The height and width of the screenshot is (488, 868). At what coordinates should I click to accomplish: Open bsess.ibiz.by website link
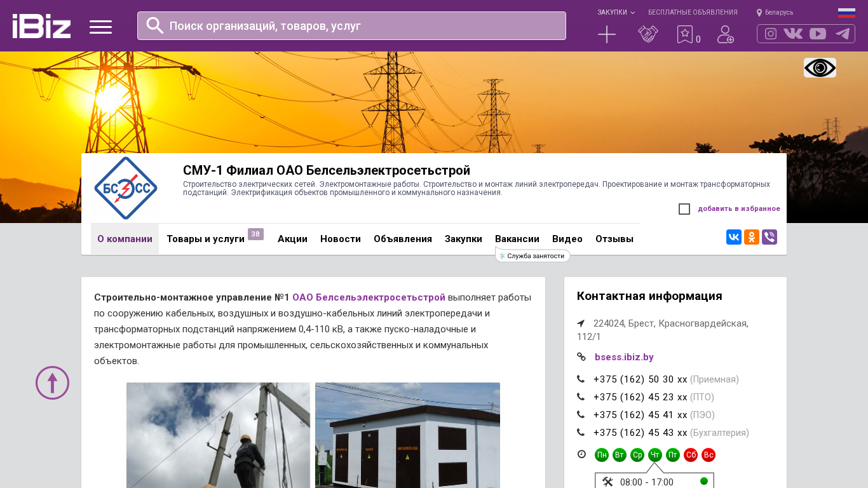click(x=624, y=357)
